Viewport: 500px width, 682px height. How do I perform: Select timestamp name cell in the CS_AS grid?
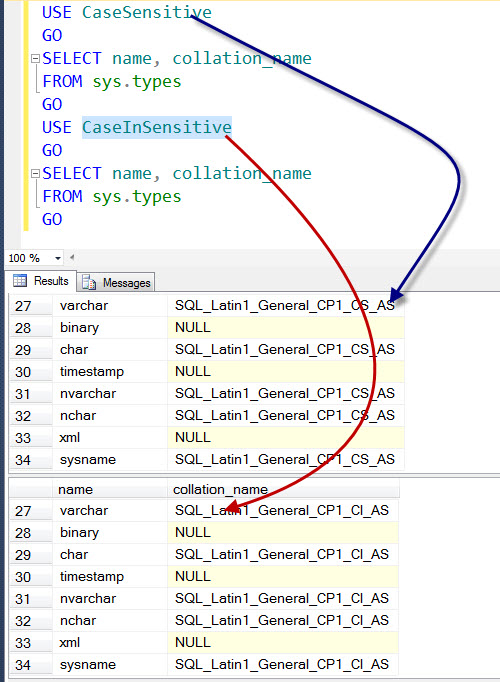[x=110, y=371]
